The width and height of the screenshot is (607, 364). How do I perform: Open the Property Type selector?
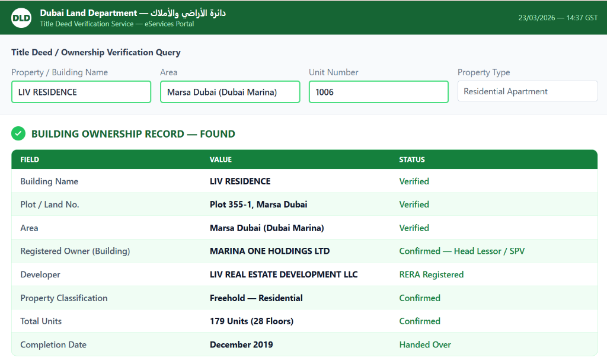pos(528,91)
